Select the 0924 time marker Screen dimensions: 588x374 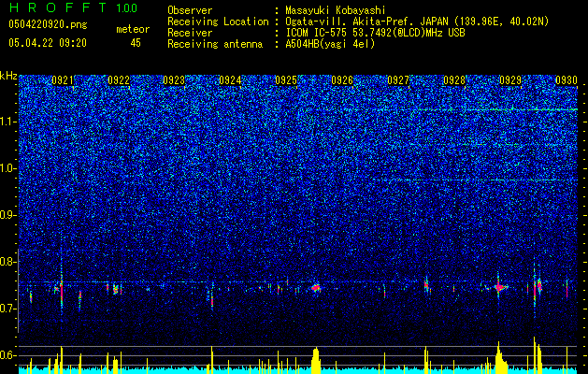click(x=230, y=80)
